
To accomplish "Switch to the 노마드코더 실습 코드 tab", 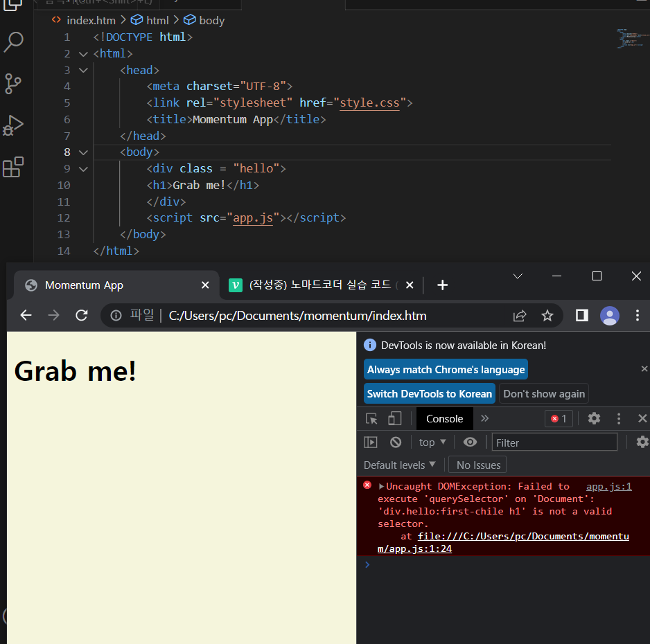I will pos(319,285).
